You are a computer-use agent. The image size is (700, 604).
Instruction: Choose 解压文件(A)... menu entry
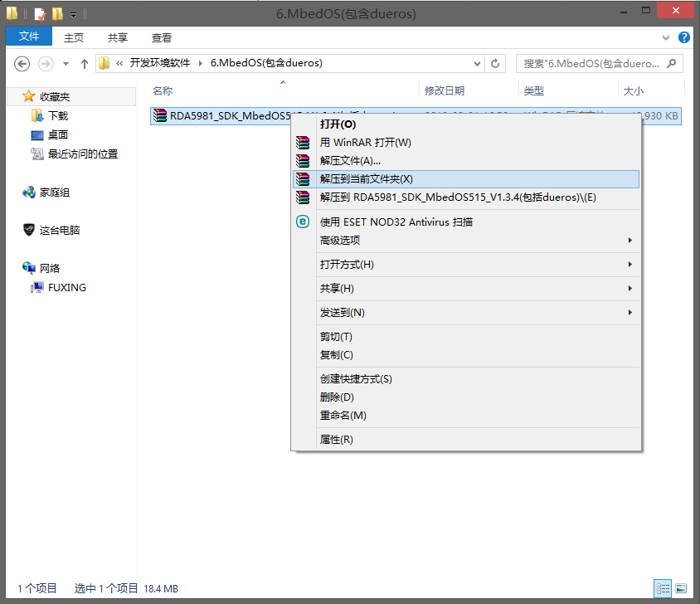point(466,161)
